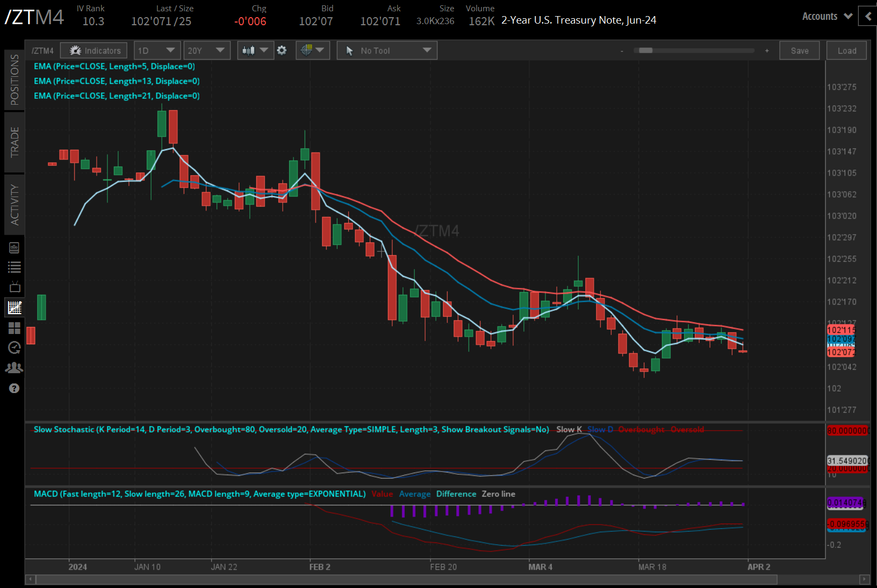Collapse the right panel with arrow button
The image size is (877, 588).
(x=868, y=16)
